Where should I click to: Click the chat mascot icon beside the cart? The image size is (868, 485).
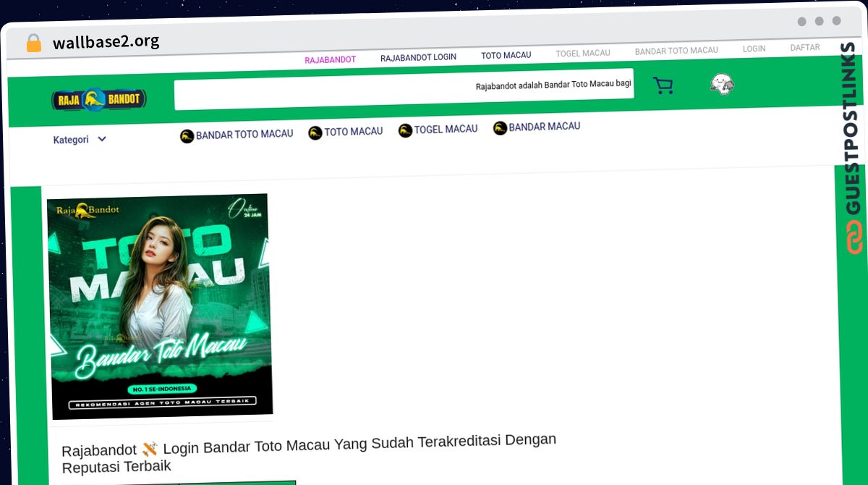tap(722, 85)
